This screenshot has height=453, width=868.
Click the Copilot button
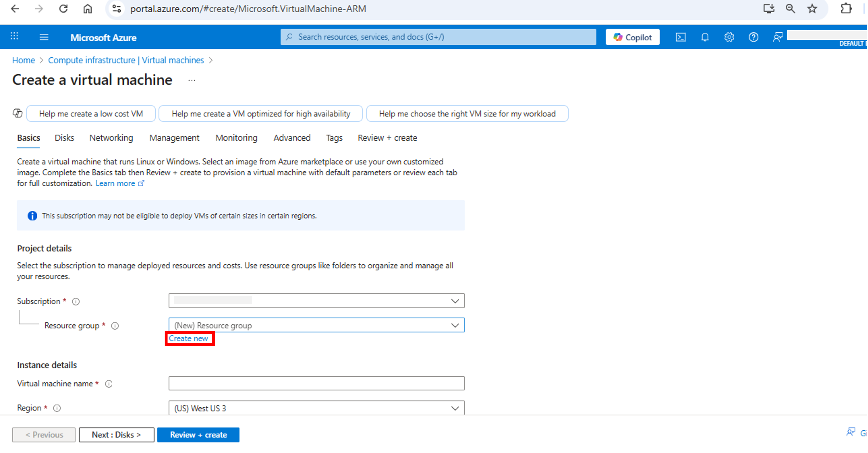coord(632,37)
